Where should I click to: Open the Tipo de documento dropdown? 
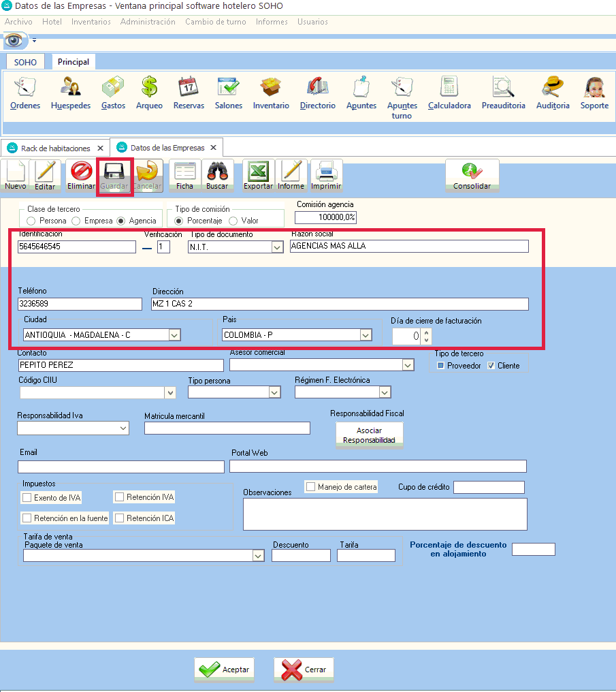pos(277,247)
